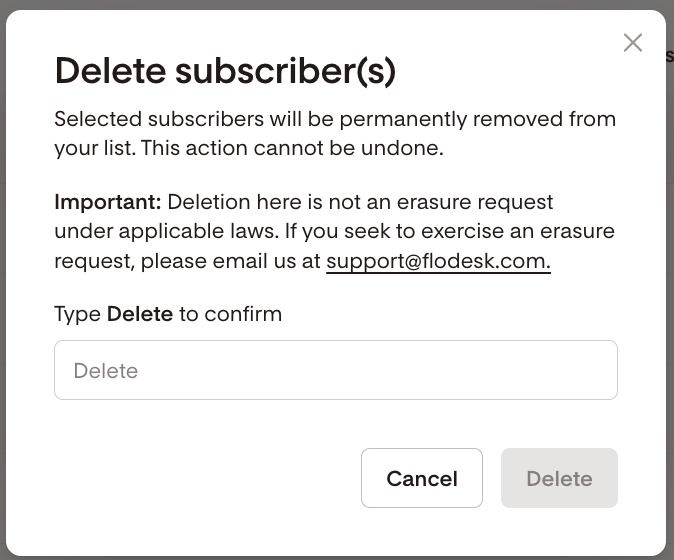Click the "Deletion here is not an erasure request" text
674x560 pixels.
360,202
